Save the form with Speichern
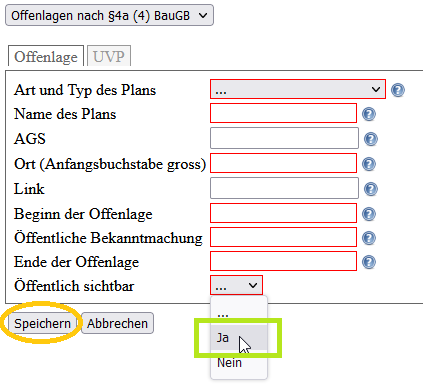The height and width of the screenshot is (392, 423). [x=42, y=323]
